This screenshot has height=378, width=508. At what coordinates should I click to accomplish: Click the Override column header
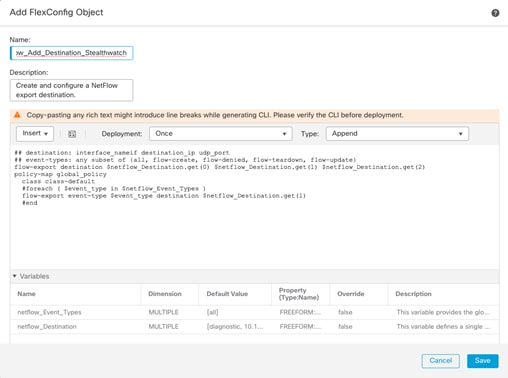[x=351, y=294]
